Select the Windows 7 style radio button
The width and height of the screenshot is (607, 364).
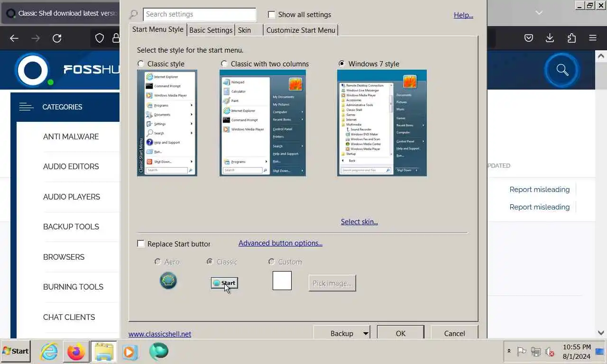pyautogui.click(x=342, y=64)
